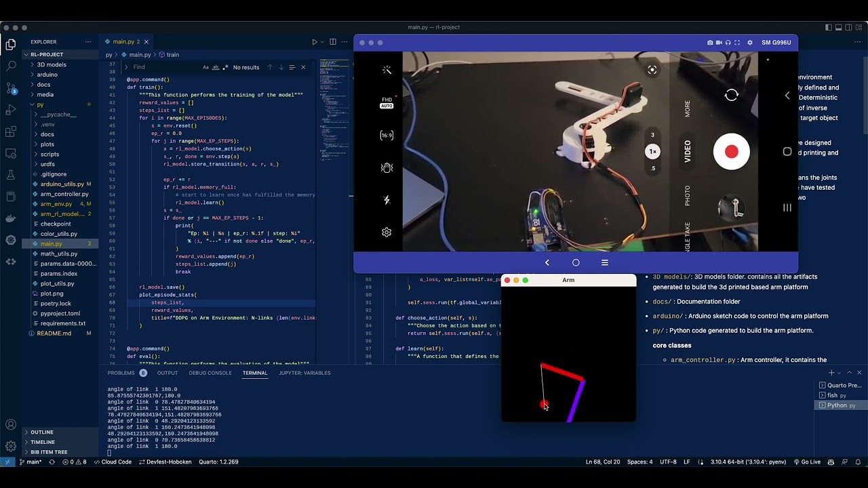Click the Run Python File play button
The width and height of the screenshot is (868, 488).
click(x=314, y=42)
